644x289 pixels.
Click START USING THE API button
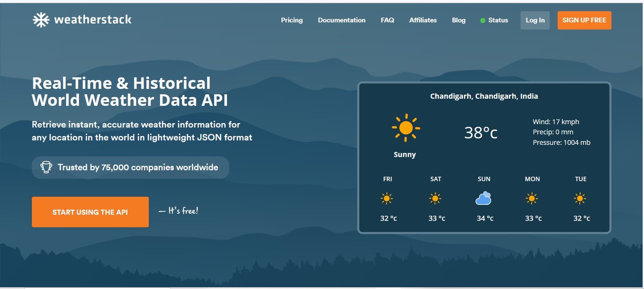[90, 212]
